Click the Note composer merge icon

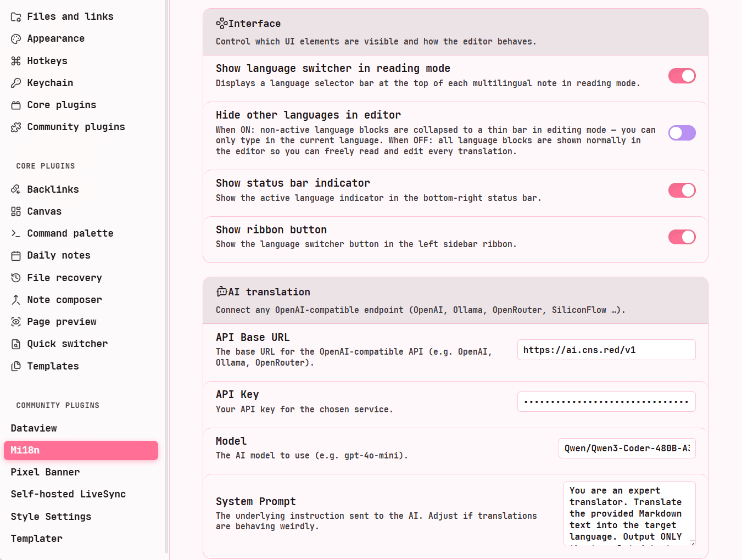(16, 300)
